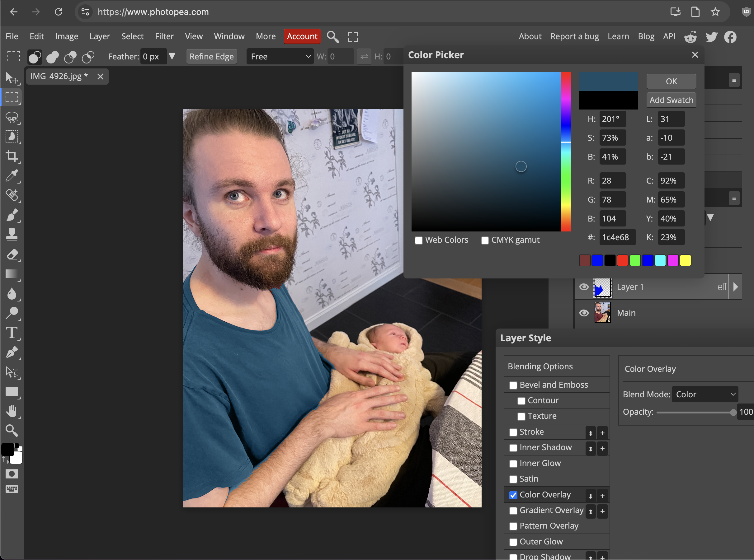
Task: Activate the Eyedropper tool
Action: pyautogui.click(x=12, y=176)
